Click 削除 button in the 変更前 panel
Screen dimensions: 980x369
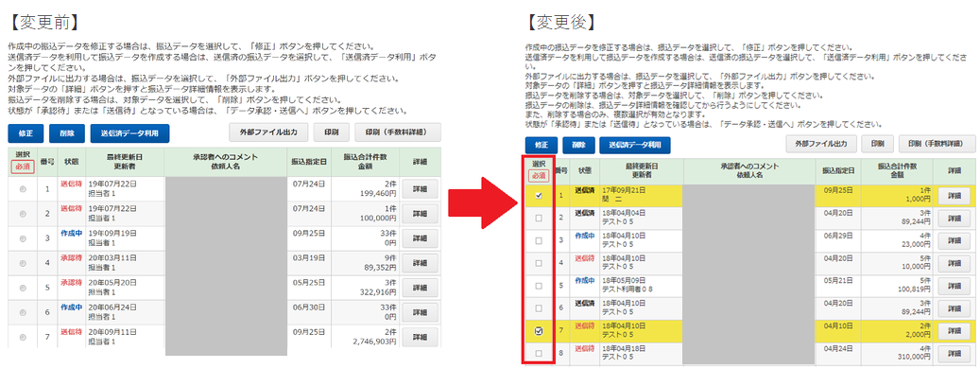click(67, 133)
